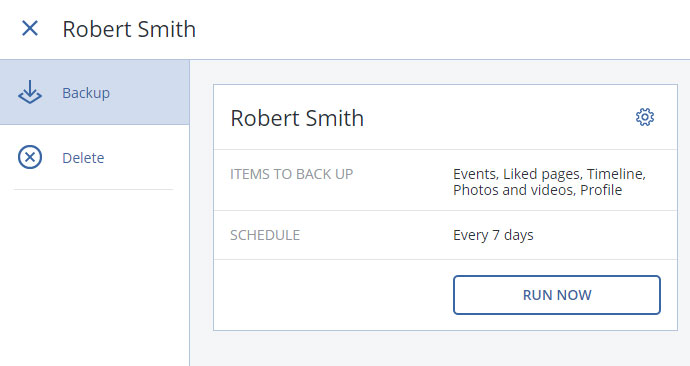
Task: Click empty footer area left of RUN NOW
Action: [x=333, y=295]
